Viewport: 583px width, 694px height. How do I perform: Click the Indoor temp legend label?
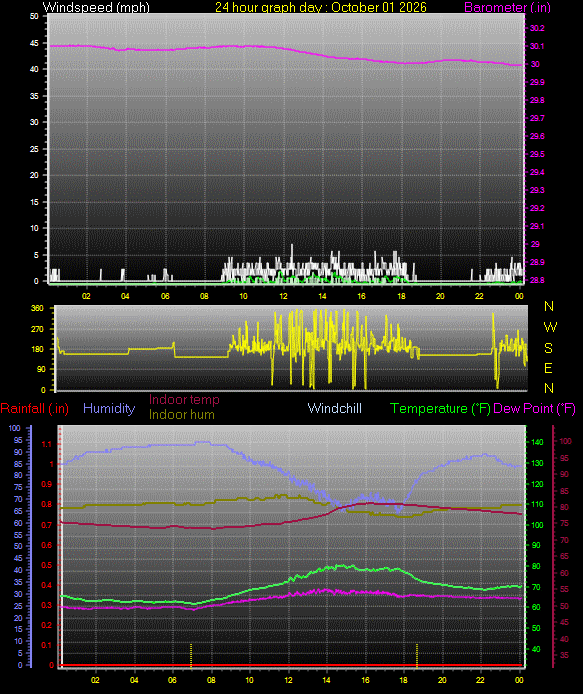click(x=184, y=400)
